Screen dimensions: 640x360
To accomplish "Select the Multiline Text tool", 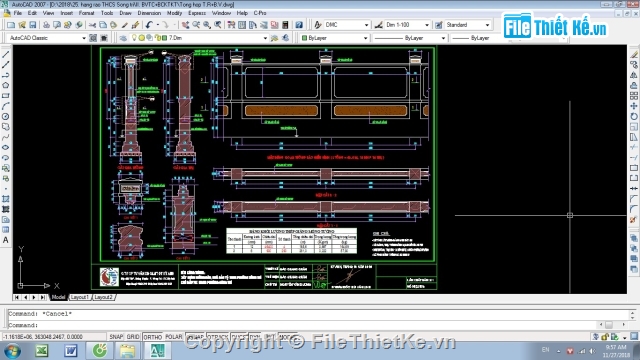I will (x=5, y=240).
